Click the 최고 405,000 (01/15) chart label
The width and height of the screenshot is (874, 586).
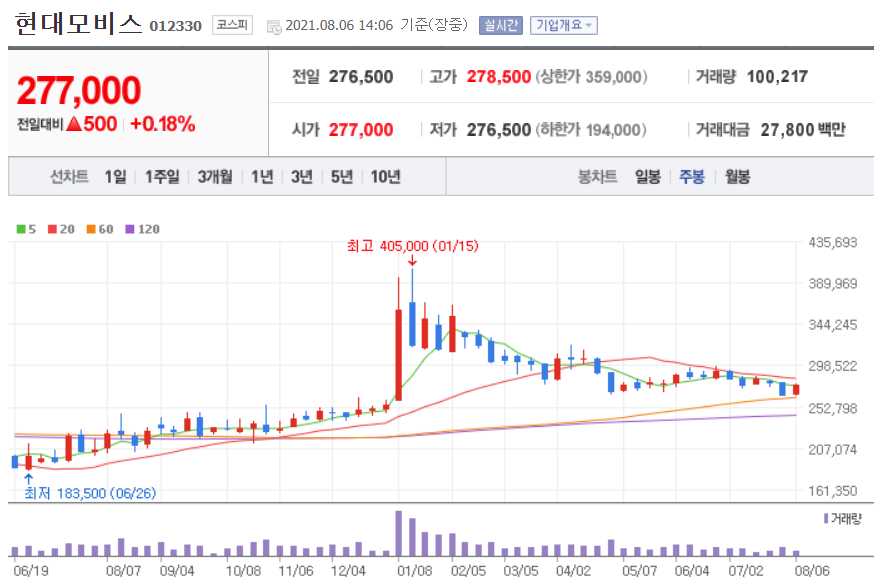tap(412, 246)
